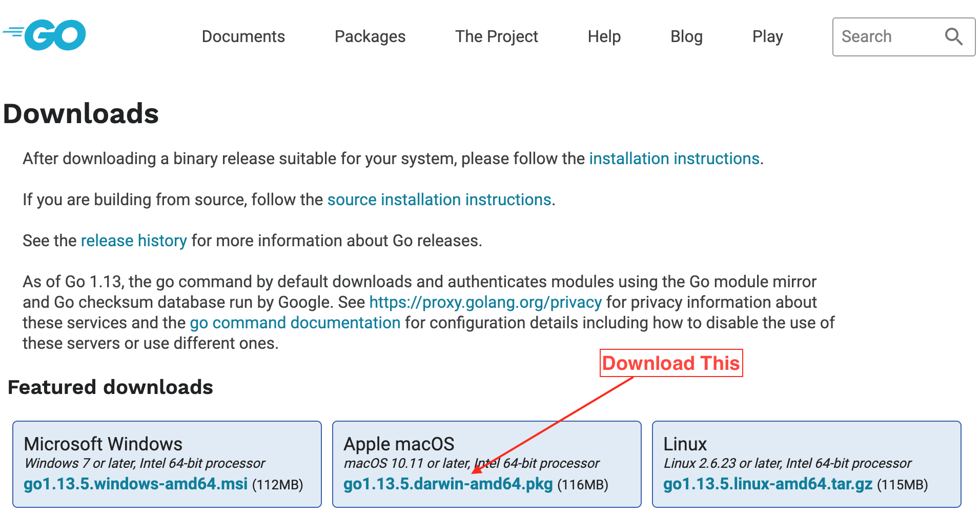
Task: Open the Help menu item
Action: click(604, 36)
